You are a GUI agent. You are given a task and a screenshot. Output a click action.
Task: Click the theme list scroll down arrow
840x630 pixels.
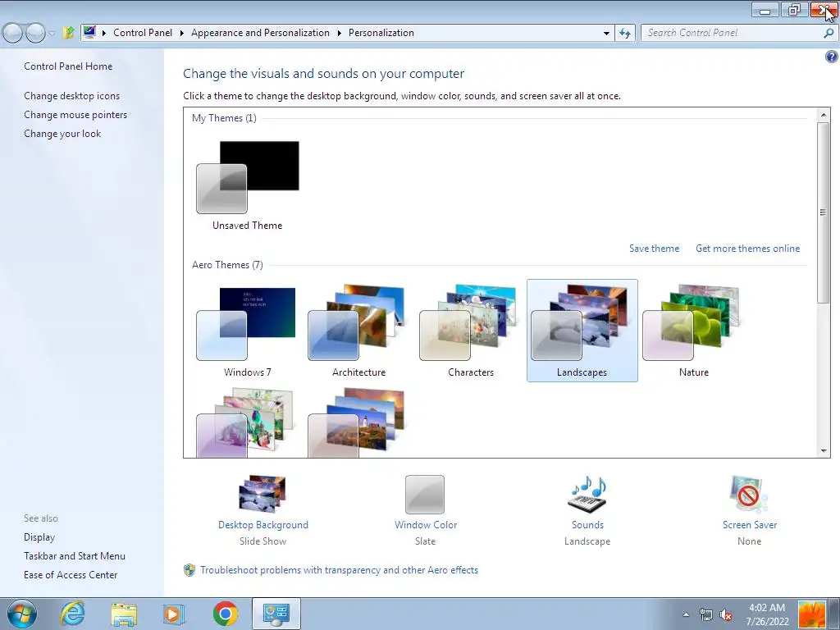824,451
